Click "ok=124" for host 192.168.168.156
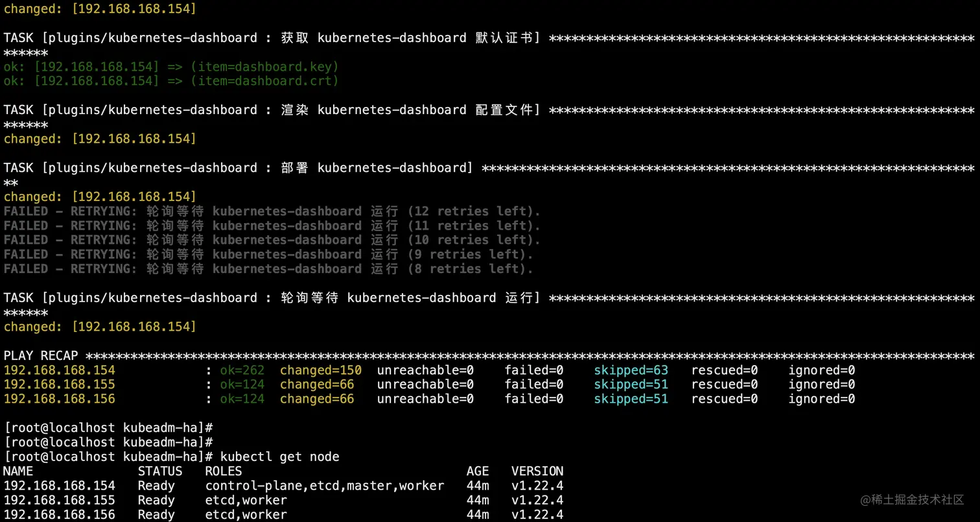This screenshot has height=522, width=980. tap(242, 399)
